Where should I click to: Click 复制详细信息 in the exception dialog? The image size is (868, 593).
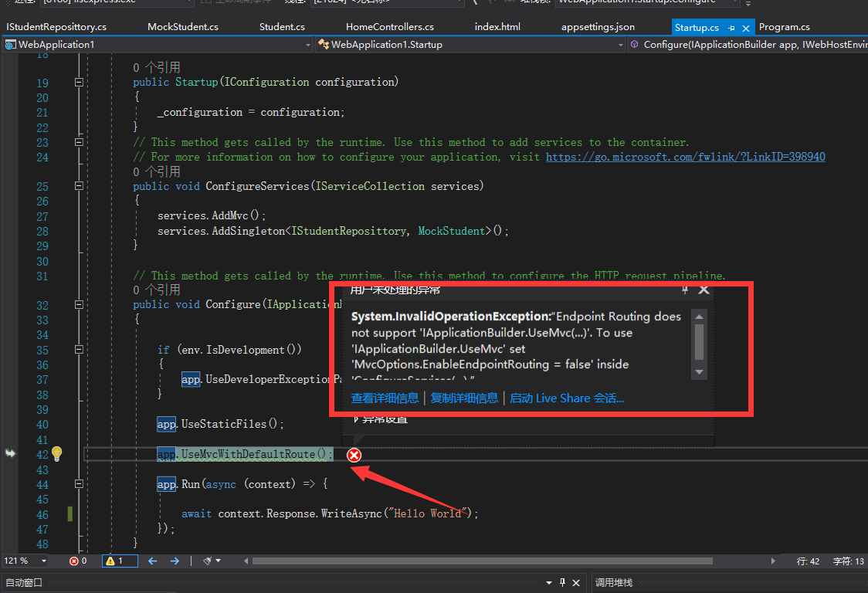pyautogui.click(x=464, y=398)
